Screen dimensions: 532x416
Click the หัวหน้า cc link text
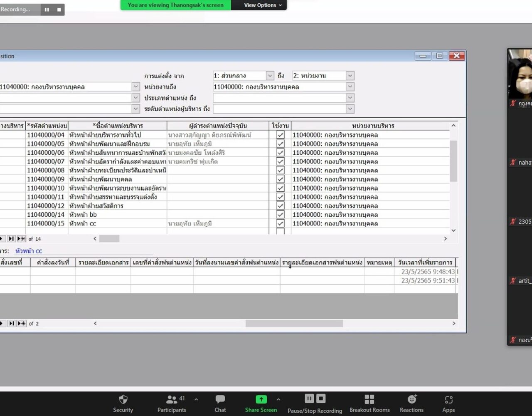click(x=29, y=251)
